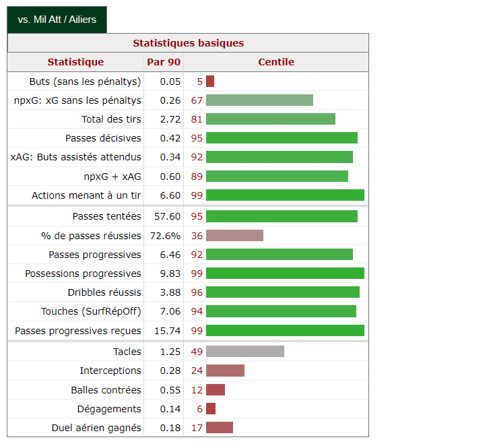The height and width of the screenshot is (448, 491).
Task: Click the green Passes tentées percentile bar
Action: [282, 216]
